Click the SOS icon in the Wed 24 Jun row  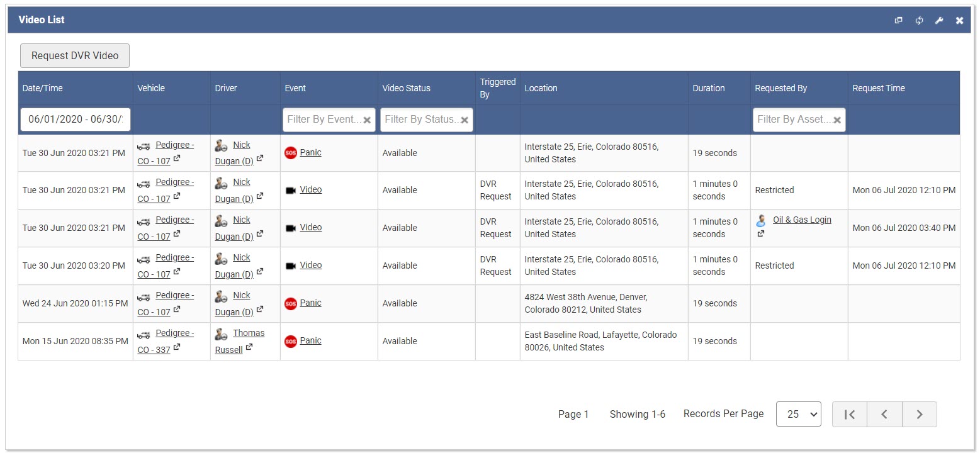tap(290, 304)
